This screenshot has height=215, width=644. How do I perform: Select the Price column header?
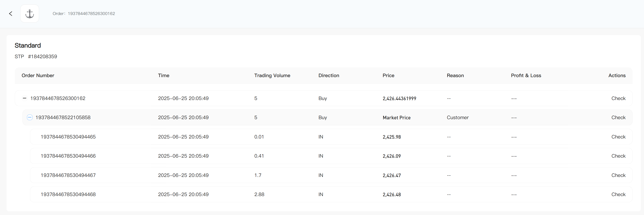pos(388,75)
